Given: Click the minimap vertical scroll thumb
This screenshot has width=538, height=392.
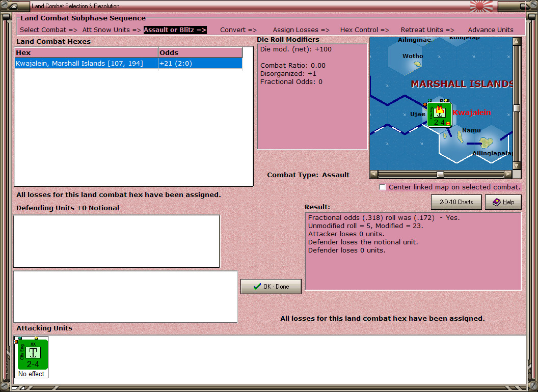Looking at the screenshot, I should (517, 108).
